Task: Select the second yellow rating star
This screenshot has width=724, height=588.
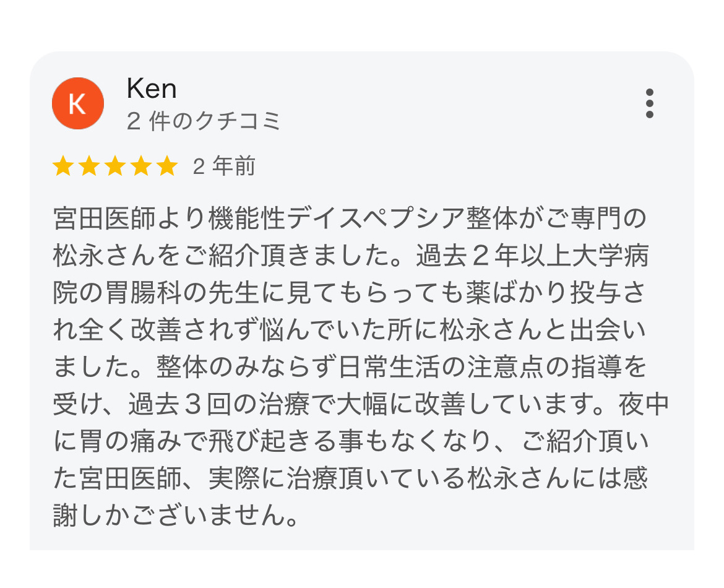Action: tap(88, 166)
